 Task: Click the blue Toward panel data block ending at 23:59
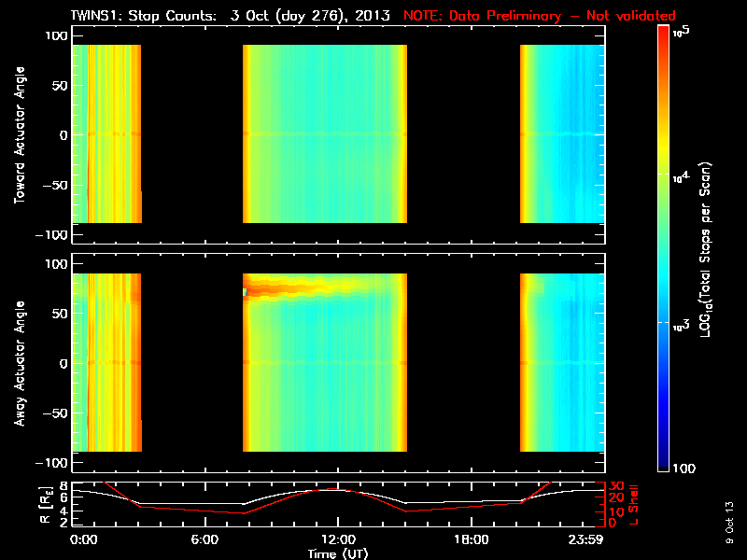563,133
